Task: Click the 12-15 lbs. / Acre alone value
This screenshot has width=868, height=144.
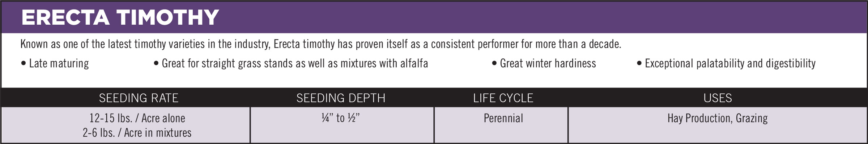Action: pyautogui.click(x=137, y=118)
